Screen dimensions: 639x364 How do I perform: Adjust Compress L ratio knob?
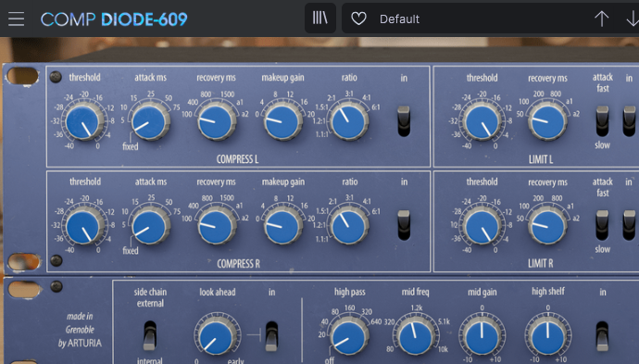click(349, 121)
